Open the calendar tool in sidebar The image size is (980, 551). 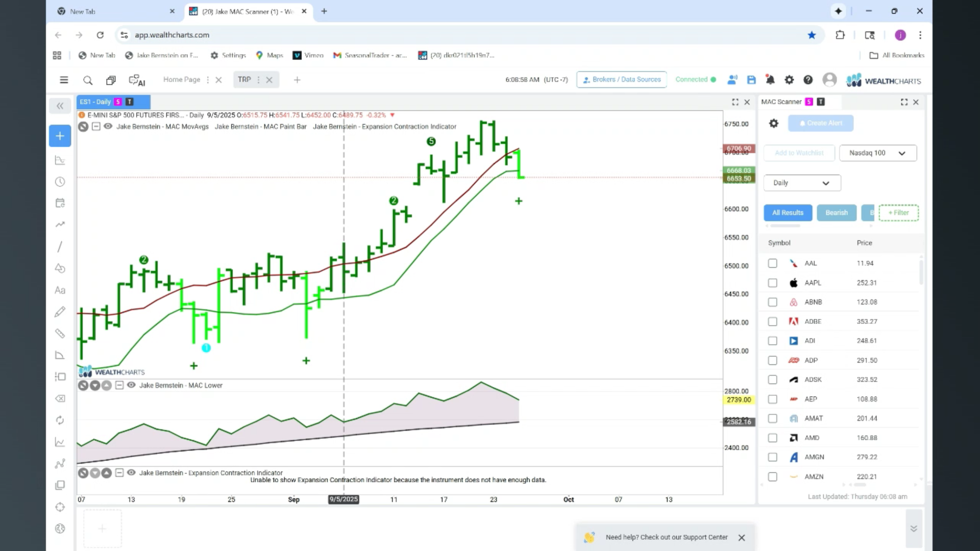coord(60,203)
